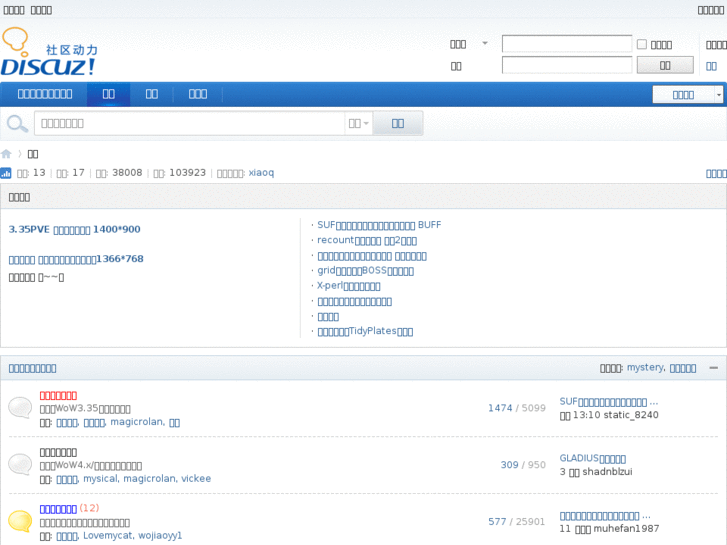This screenshot has height=545, width=727.
Task: Open the 3.35PVE 1400*900 thread
Action: tap(75, 230)
